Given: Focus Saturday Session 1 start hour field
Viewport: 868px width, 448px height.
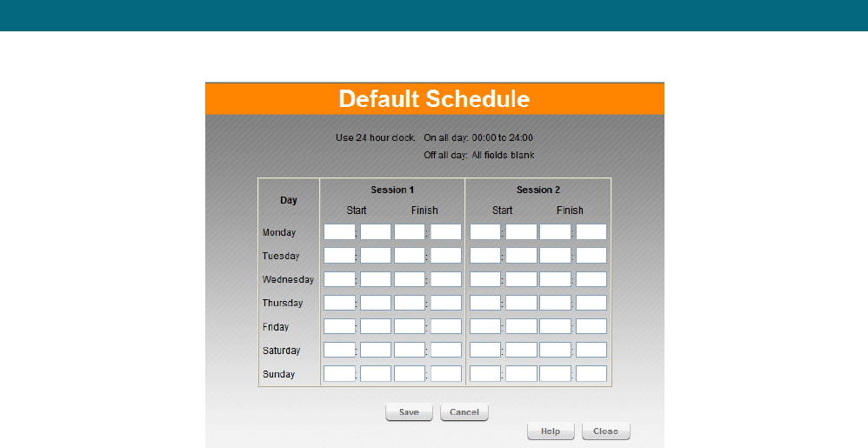Looking at the screenshot, I should coord(339,350).
